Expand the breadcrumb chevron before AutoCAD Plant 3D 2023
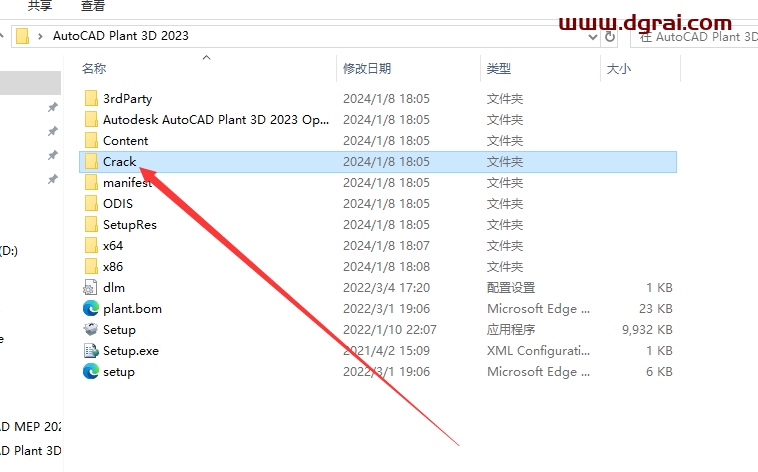Viewport: 758px width, 472px height. click(40, 36)
